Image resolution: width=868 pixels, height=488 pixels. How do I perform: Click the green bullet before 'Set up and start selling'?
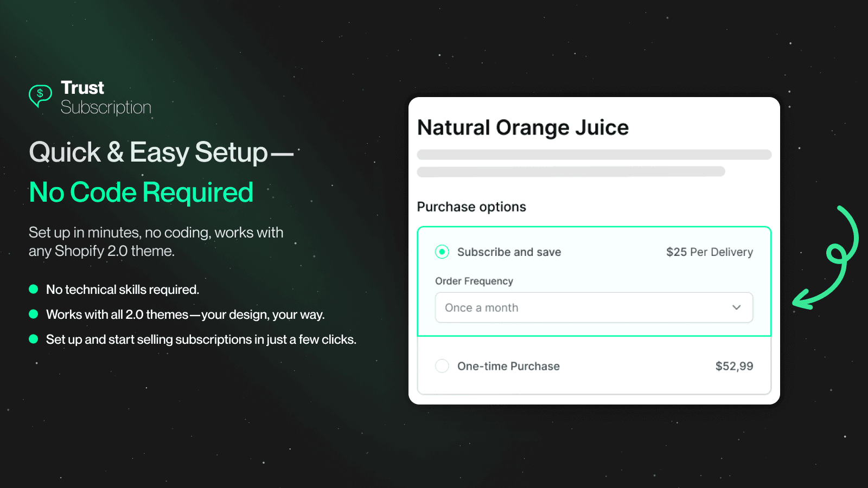tap(34, 339)
